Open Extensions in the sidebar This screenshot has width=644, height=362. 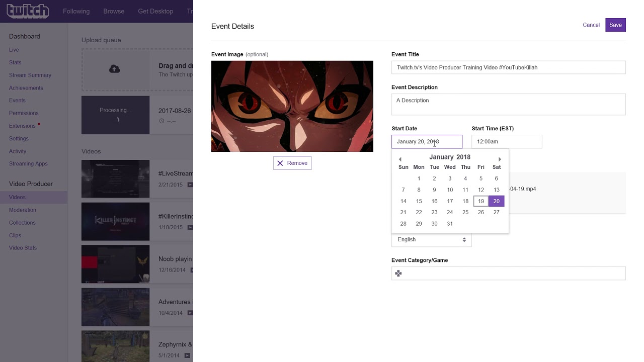[x=22, y=126]
